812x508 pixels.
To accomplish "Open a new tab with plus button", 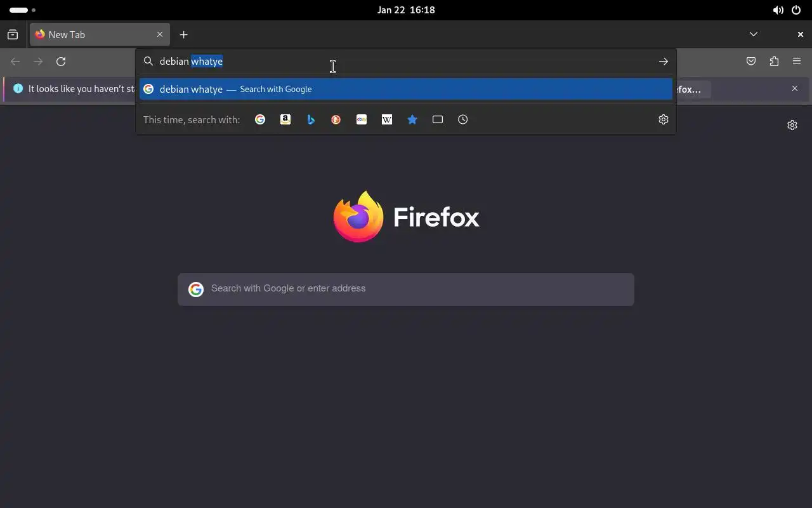I will click(183, 35).
